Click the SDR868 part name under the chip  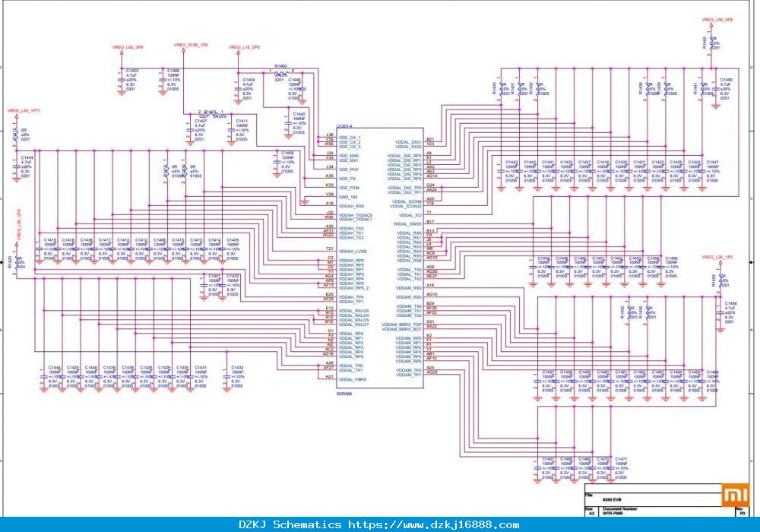[x=344, y=394]
